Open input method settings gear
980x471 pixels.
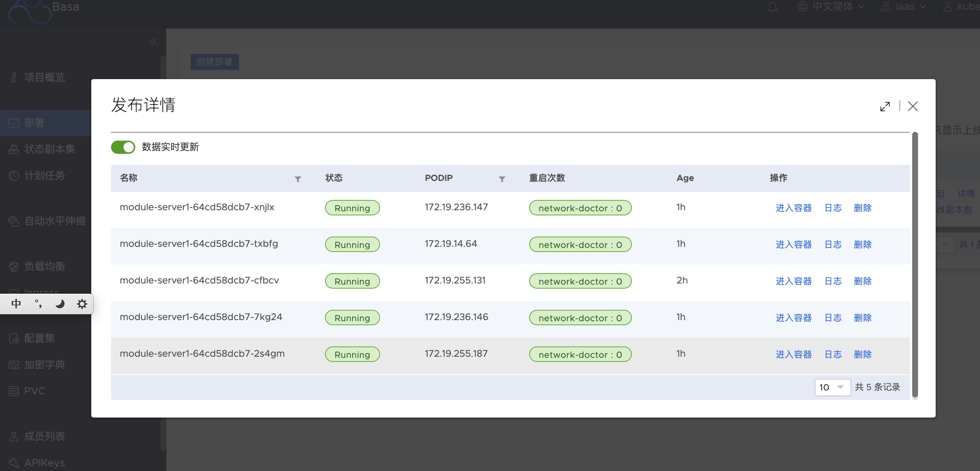click(82, 304)
